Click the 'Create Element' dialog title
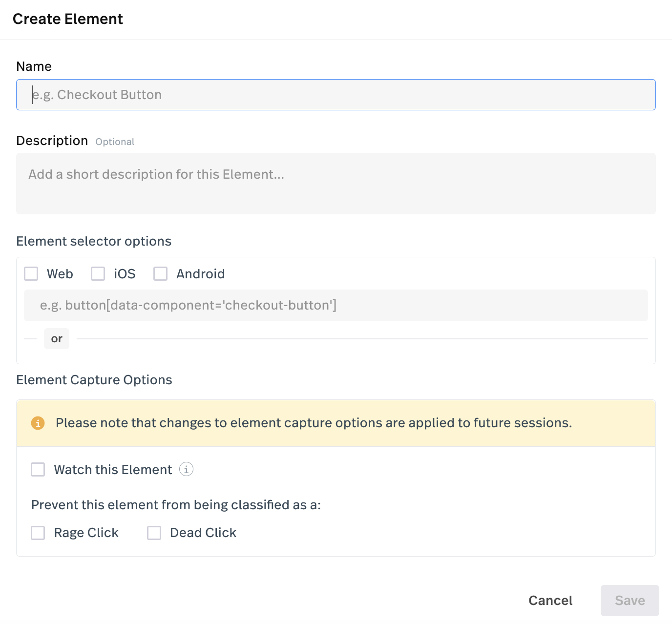The image size is (672, 624). click(68, 19)
